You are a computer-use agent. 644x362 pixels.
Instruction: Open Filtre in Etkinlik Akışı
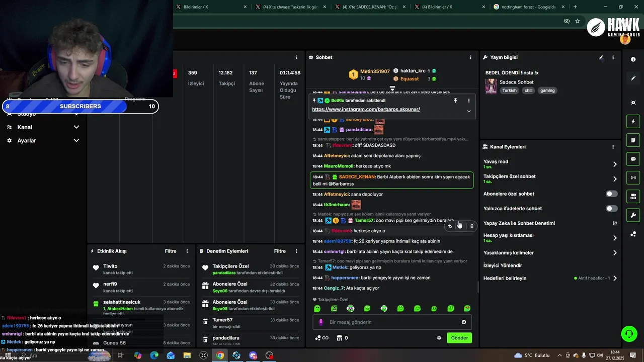click(x=171, y=251)
